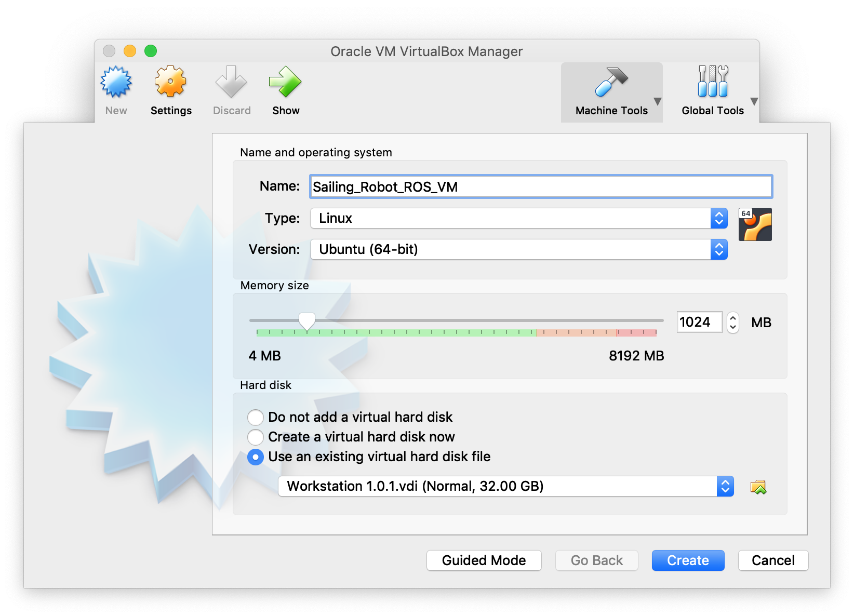The height and width of the screenshot is (616, 854).
Task: Open the Workstation 1.0.1.vdi disk dropdown
Action: coord(506,486)
